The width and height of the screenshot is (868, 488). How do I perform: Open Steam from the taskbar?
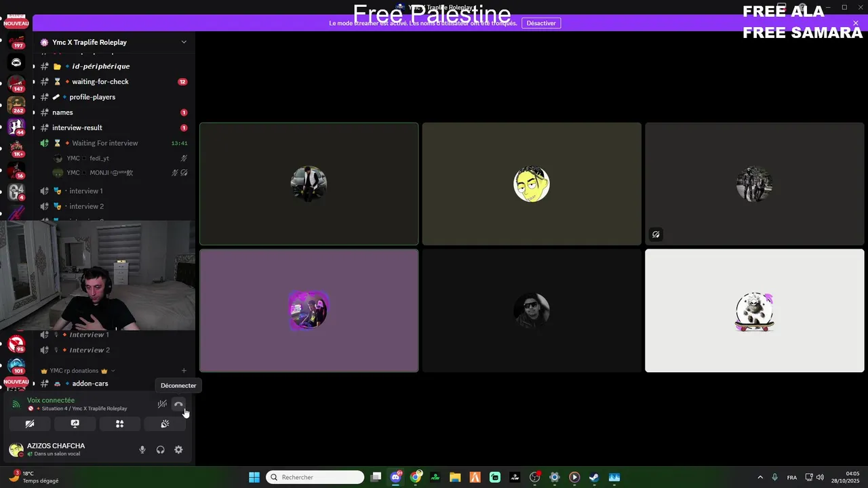click(594, 477)
